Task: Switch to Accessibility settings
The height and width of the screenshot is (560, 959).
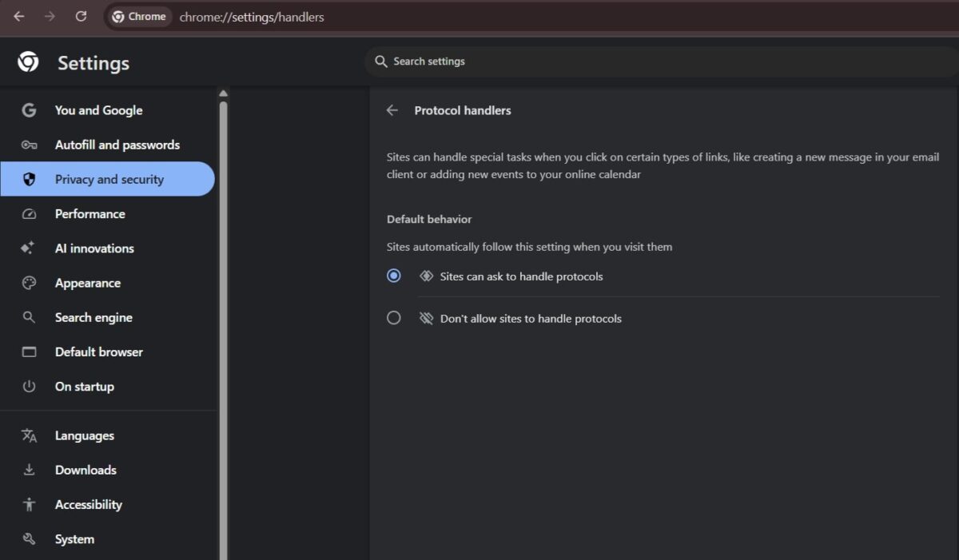Action: pyautogui.click(x=88, y=504)
